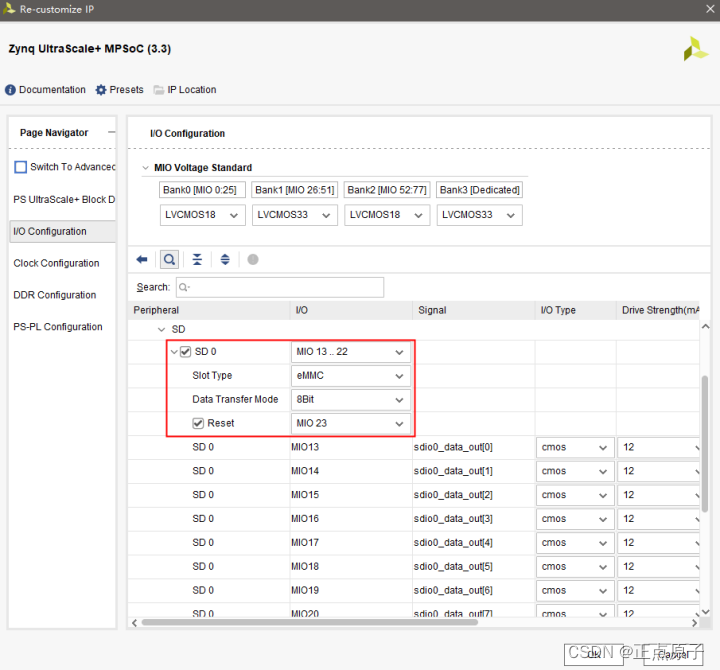Open IP Location folder button
The height and width of the screenshot is (670, 720).
point(185,90)
